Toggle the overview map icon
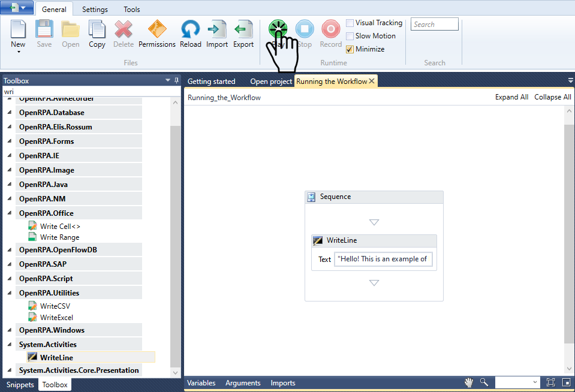This screenshot has height=392, width=575. tap(566, 382)
